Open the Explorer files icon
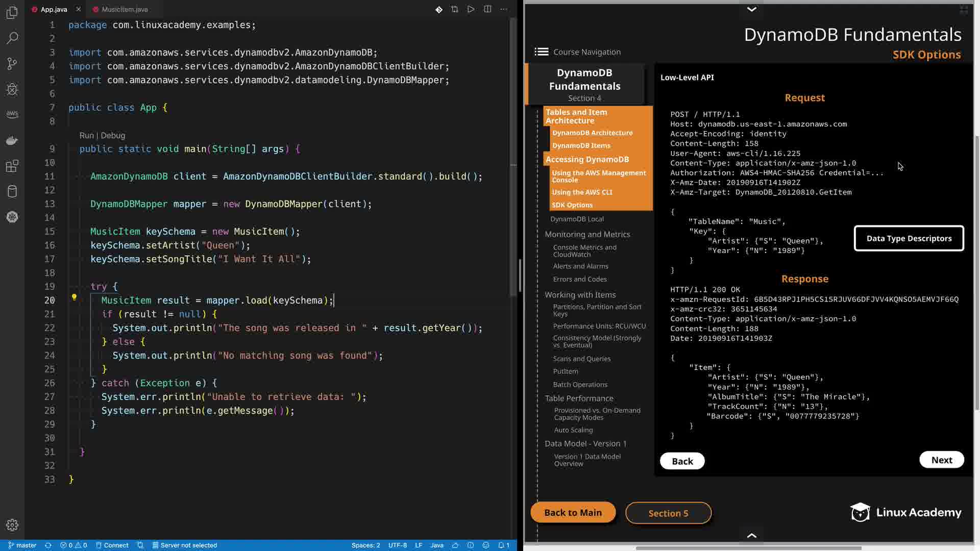The width and height of the screenshot is (980, 551). [x=12, y=12]
